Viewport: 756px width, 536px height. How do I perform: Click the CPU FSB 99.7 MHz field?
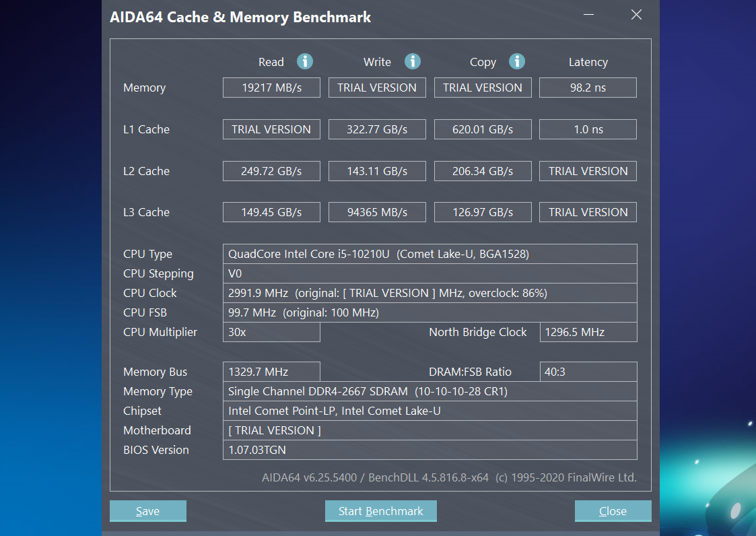tap(429, 312)
